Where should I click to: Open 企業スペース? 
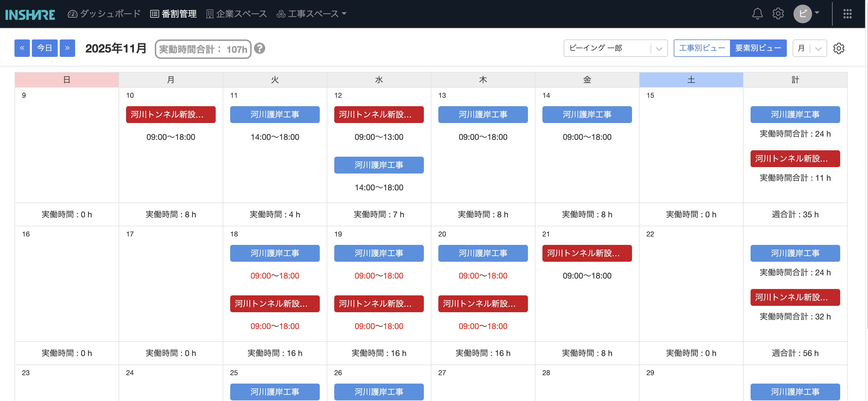237,14
